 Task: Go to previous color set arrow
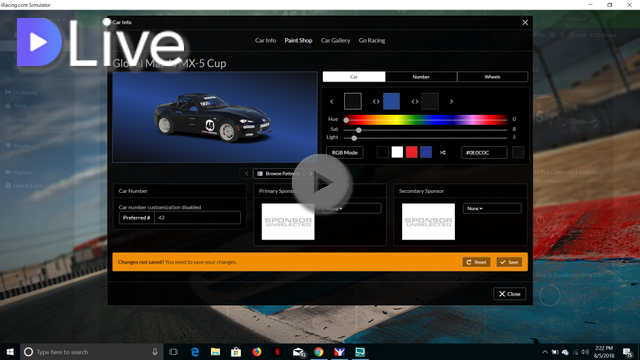331,101
